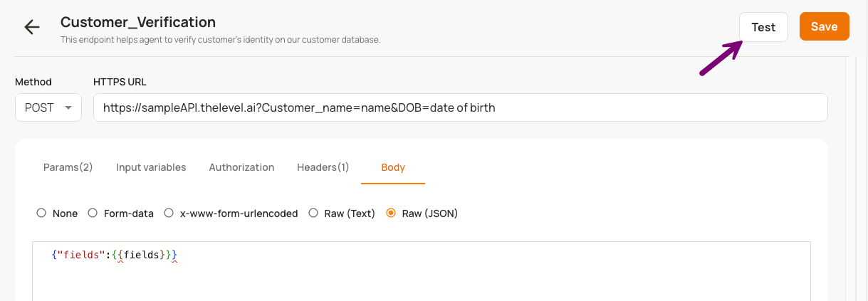Image resolution: width=868 pixels, height=301 pixels.
Task: Select x-www-form-urlencoded radio button
Action: [x=169, y=213]
